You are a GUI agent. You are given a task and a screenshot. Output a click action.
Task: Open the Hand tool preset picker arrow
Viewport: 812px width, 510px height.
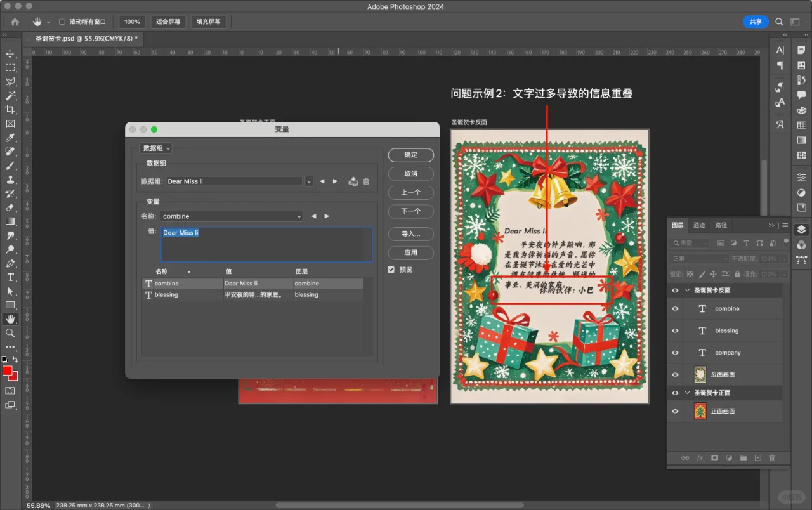(x=48, y=22)
